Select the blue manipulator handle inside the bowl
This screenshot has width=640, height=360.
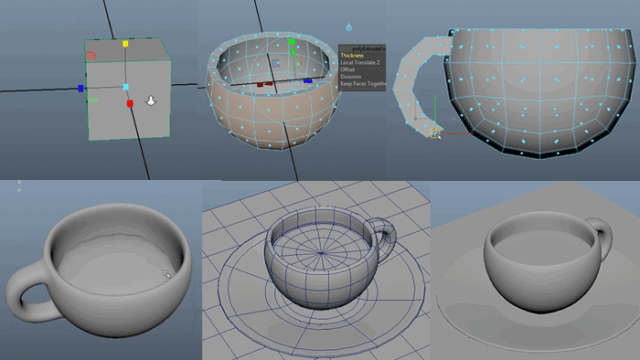[308, 81]
